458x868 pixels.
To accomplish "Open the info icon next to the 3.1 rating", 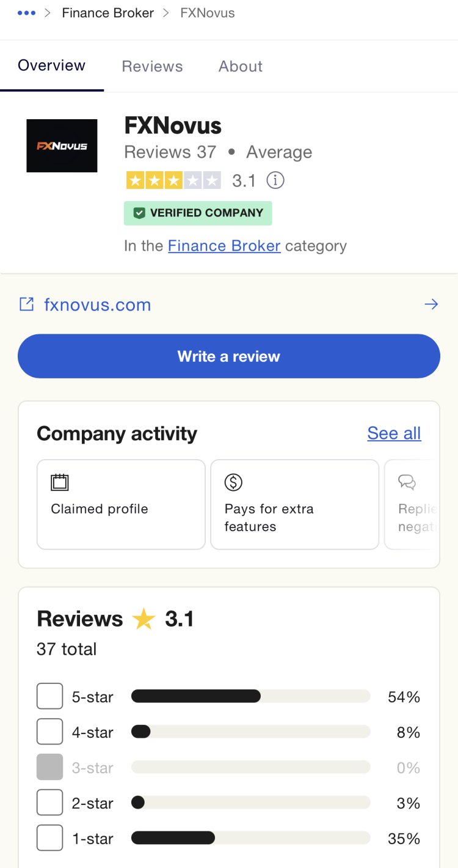I will 275,180.
